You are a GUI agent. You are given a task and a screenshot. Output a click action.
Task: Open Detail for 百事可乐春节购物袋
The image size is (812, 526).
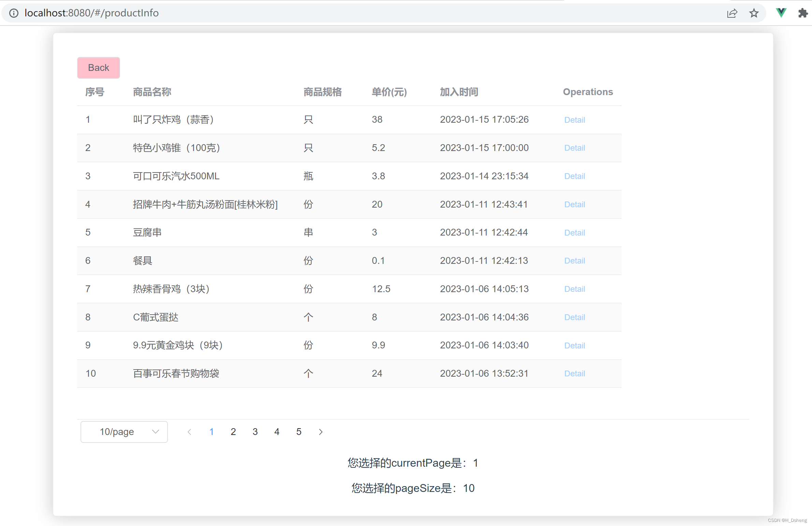575,374
